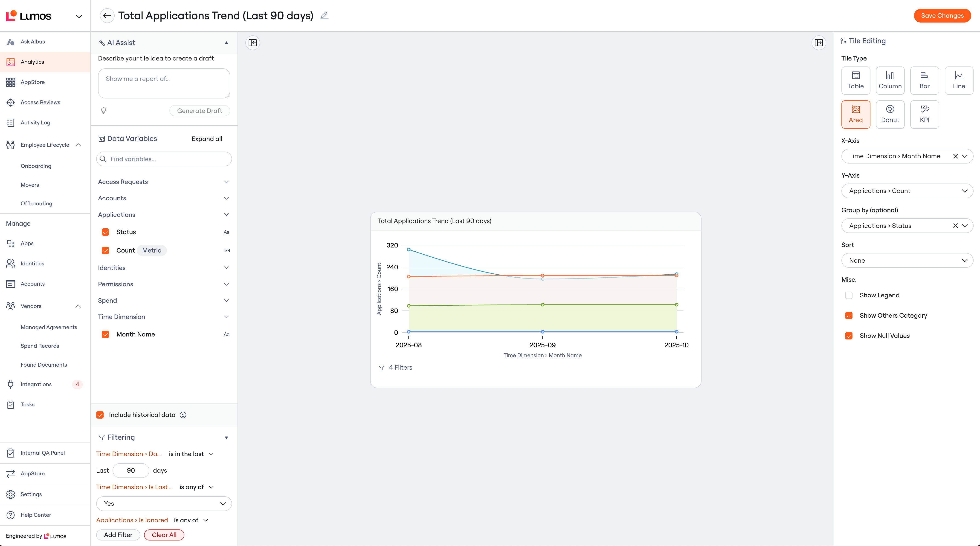The image size is (980, 546).
Task: Click the Save Changes button
Action: (942, 16)
